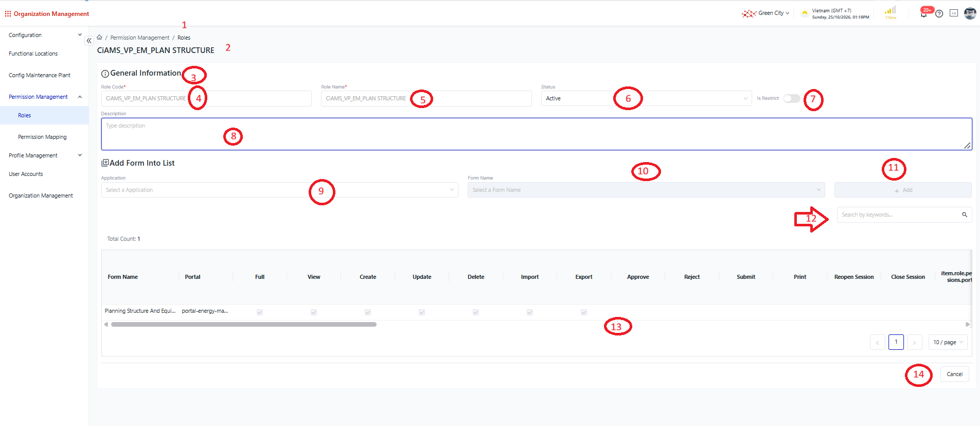Click the table's horizontal scrollbar thumb
Image resolution: width=980 pixels, height=426 pixels.
pyautogui.click(x=244, y=325)
